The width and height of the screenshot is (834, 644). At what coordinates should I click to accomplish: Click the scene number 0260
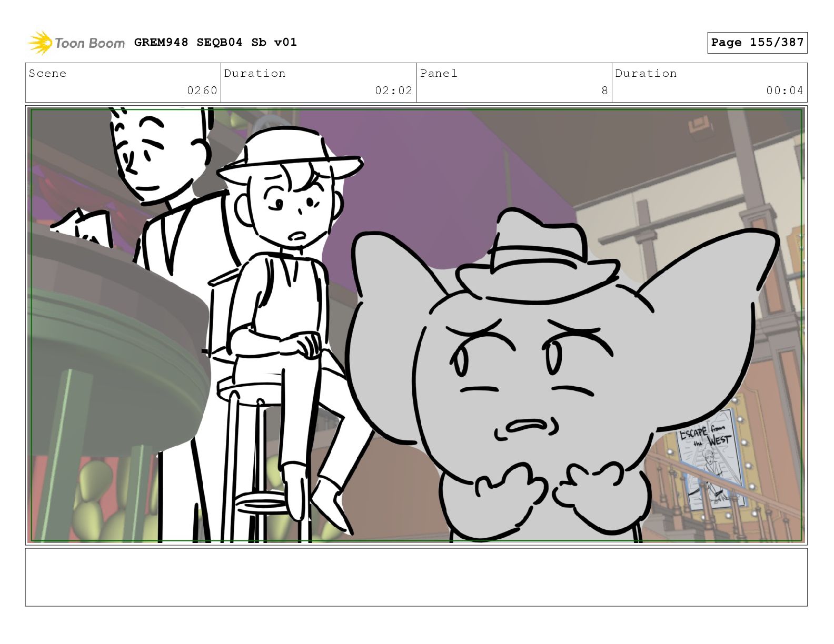[x=202, y=90]
